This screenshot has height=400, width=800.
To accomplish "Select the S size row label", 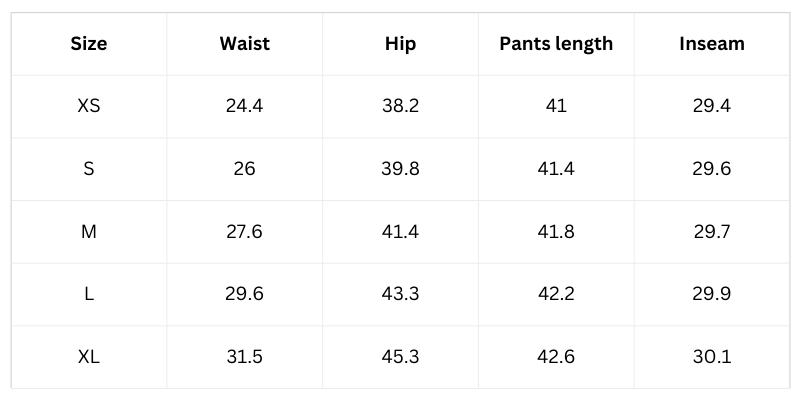I will (x=89, y=169).
